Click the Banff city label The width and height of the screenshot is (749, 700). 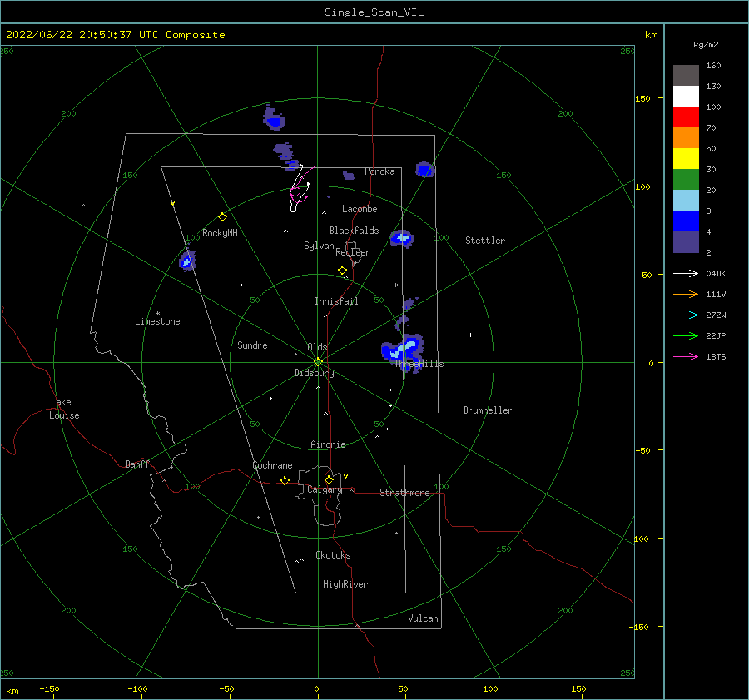point(137,464)
